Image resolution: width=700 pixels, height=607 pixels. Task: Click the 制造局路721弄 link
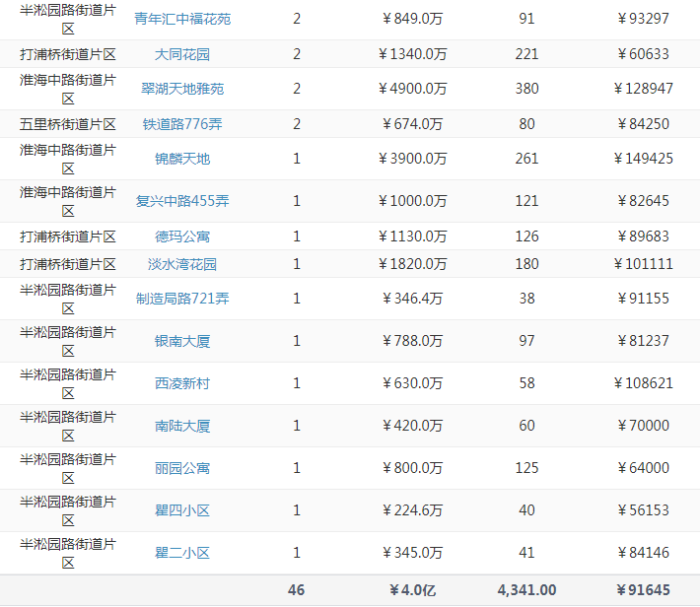click(x=182, y=299)
